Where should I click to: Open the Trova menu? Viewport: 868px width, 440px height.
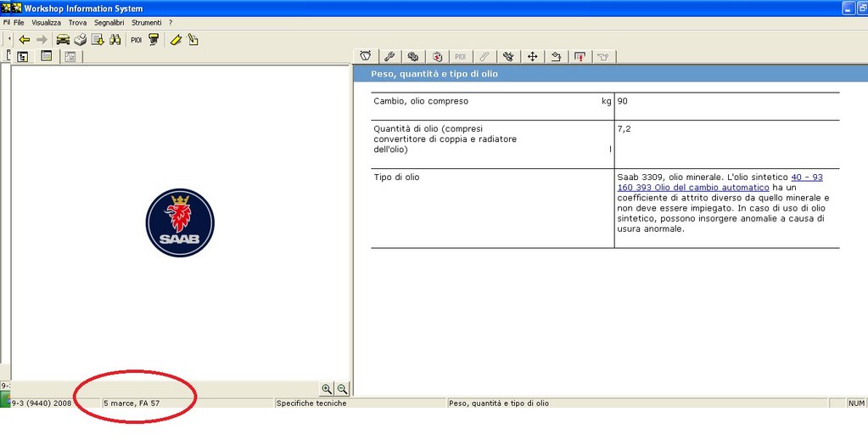click(77, 22)
